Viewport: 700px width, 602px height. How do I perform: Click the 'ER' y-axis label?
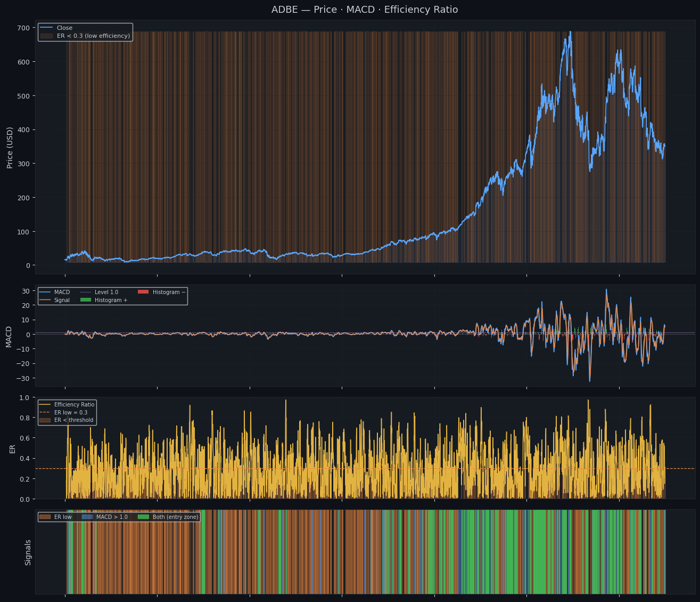point(12,449)
